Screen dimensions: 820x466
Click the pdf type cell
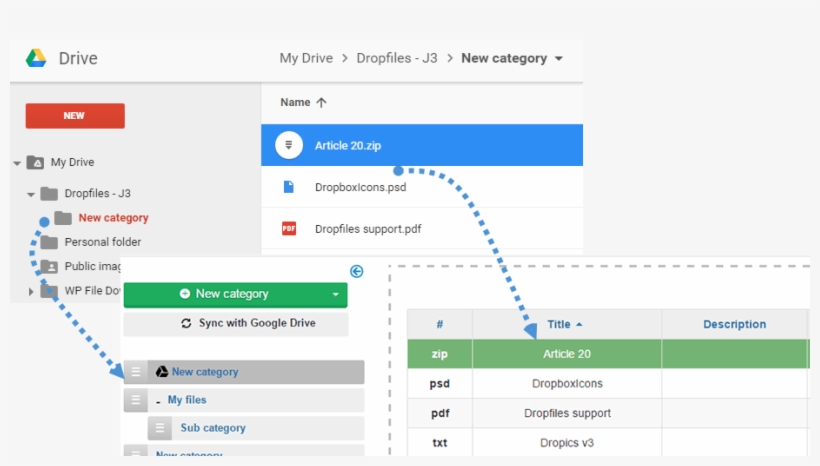pos(440,413)
